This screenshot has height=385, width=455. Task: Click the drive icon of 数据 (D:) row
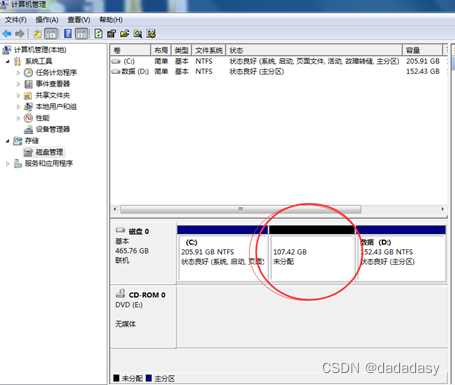click(x=116, y=71)
